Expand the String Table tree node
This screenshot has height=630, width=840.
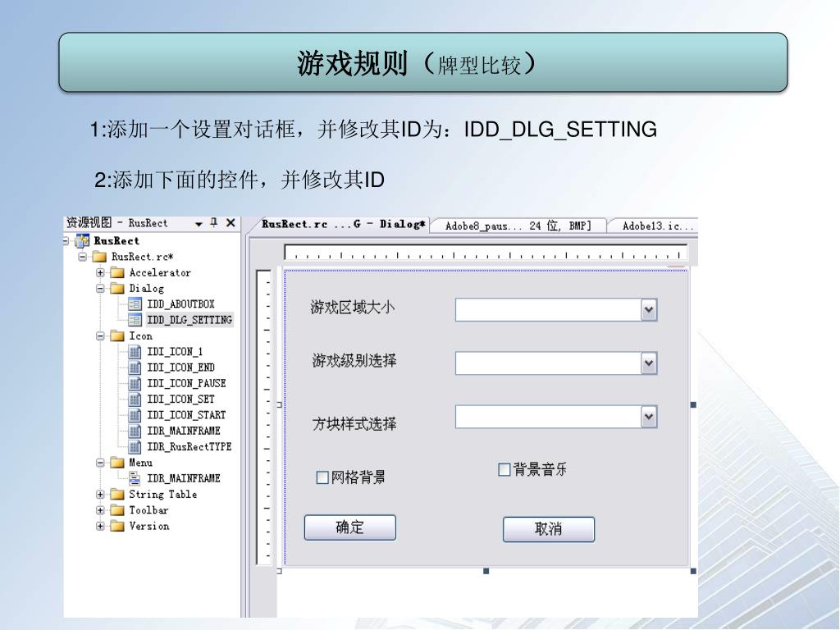pos(100,495)
